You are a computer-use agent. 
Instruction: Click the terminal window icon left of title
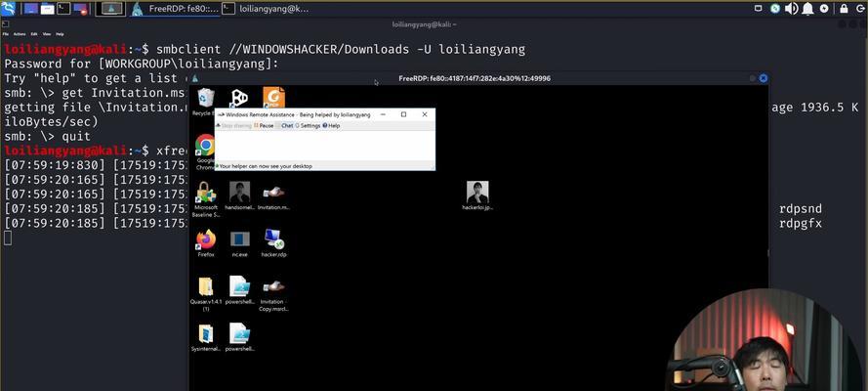[x=5, y=24]
